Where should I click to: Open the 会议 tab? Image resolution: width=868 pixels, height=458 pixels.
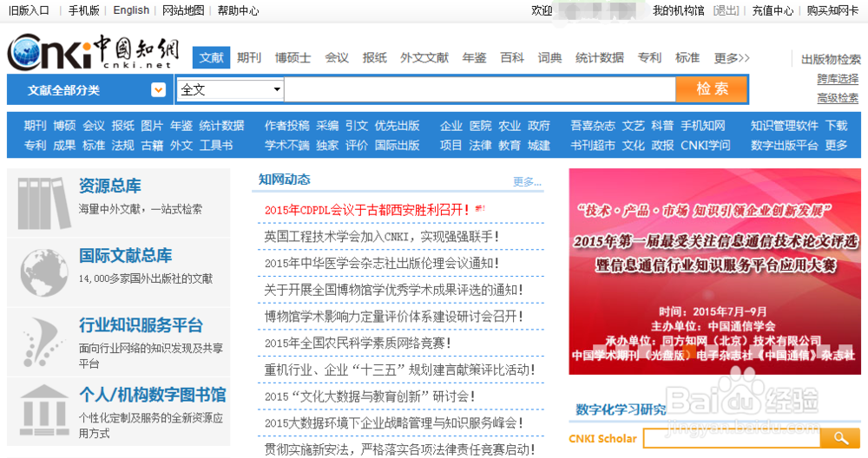coord(337,57)
